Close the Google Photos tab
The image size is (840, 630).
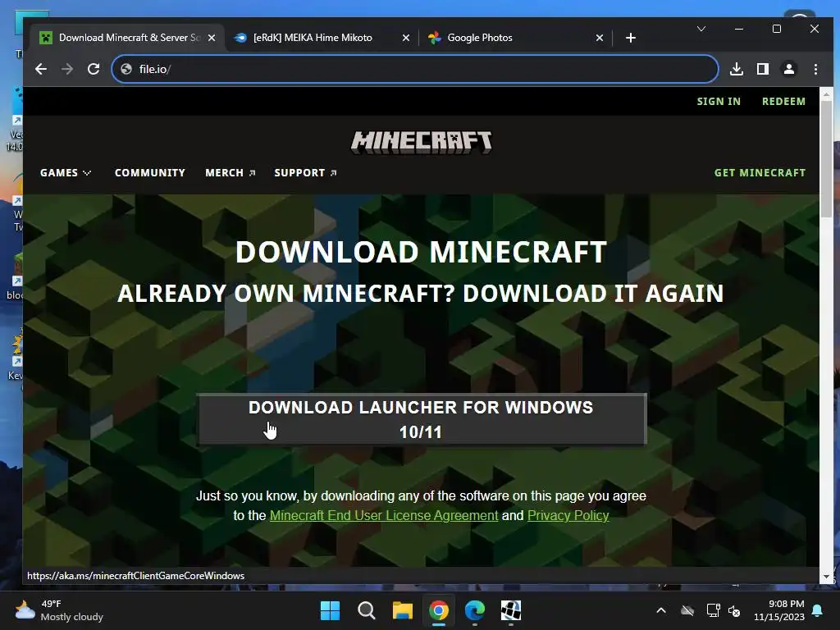pos(600,38)
